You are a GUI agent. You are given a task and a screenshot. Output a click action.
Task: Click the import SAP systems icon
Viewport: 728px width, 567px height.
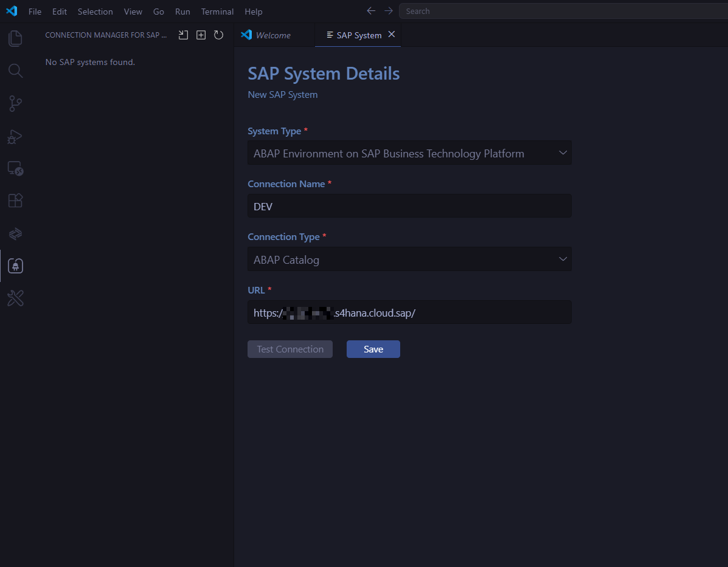click(x=184, y=35)
